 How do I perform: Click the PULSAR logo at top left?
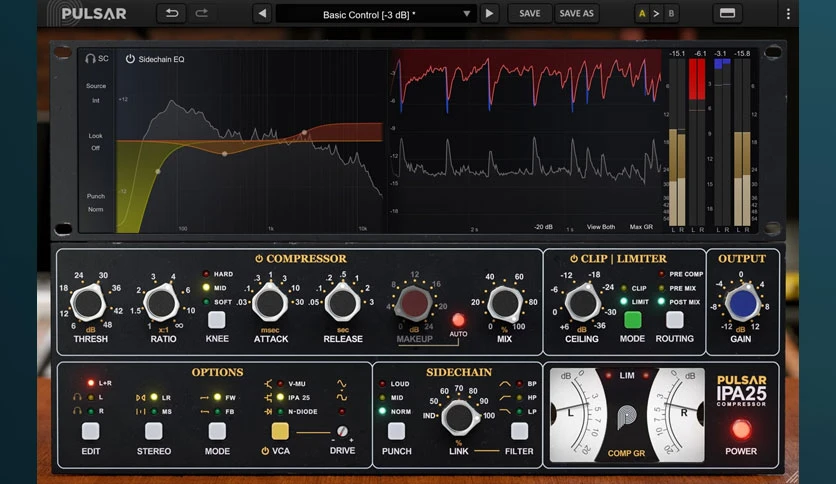pos(87,13)
